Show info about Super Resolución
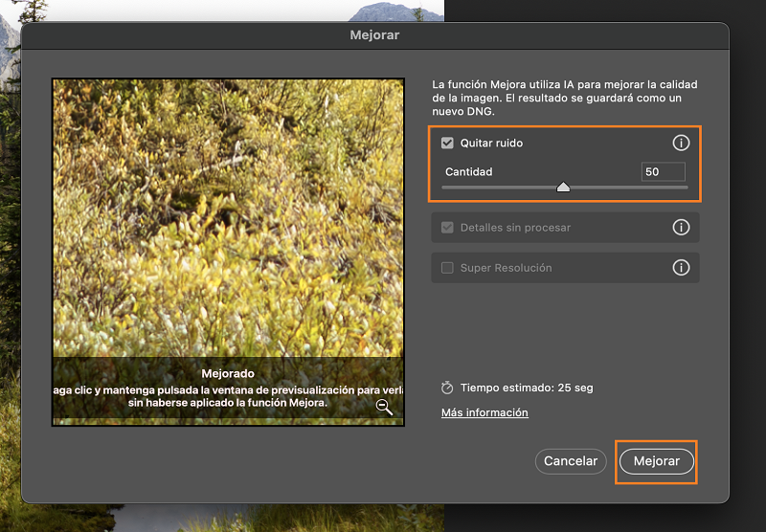 (681, 268)
